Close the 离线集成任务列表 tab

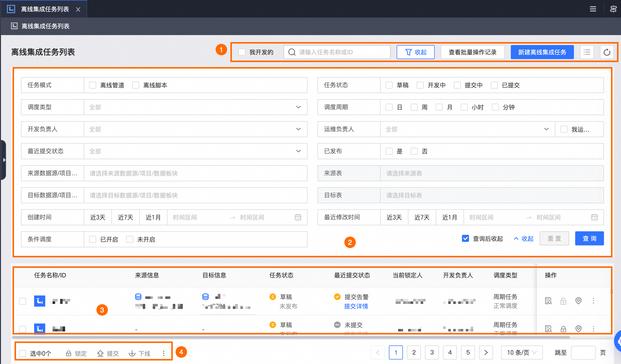(x=78, y=9)
